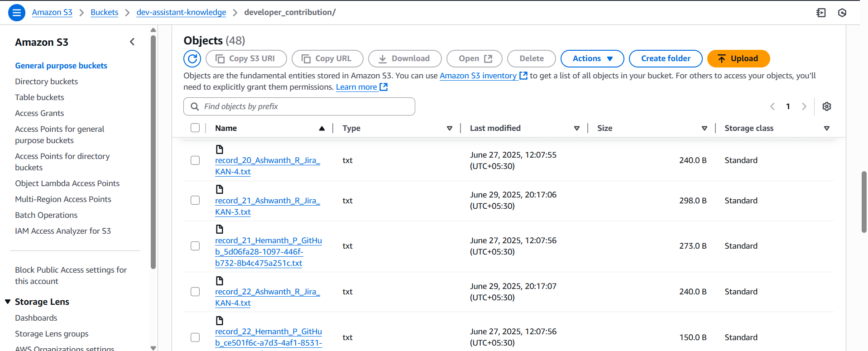Click file icon above record_22_Ashwanth_R_Jira_KAN-4.txt
Screen dimensions: 868x351
(220, 280)
